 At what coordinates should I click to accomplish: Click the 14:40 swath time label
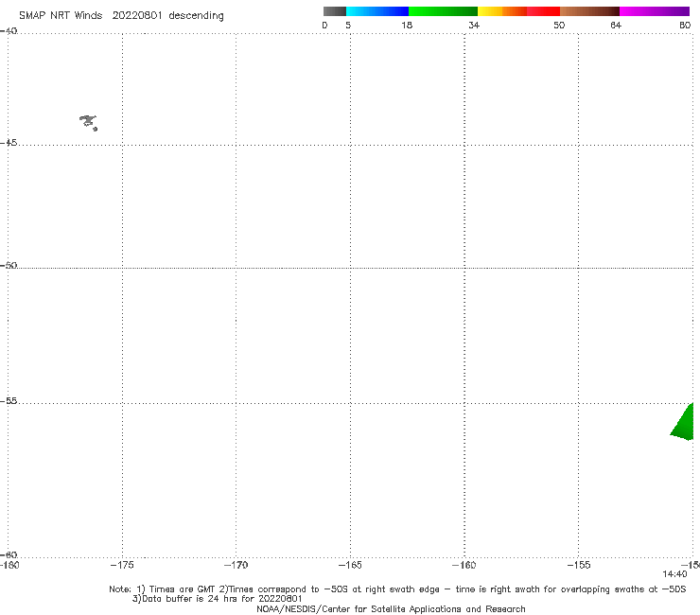674,574
